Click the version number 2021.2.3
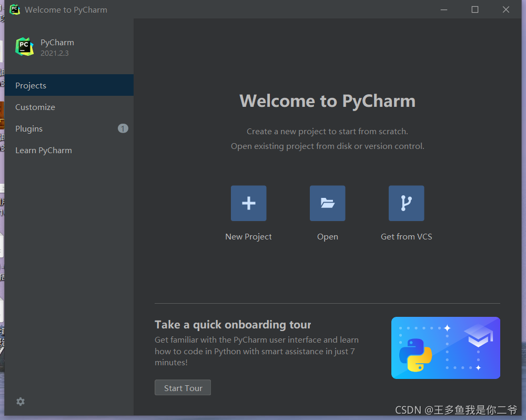The image size is (526, 420). [55, 53]
